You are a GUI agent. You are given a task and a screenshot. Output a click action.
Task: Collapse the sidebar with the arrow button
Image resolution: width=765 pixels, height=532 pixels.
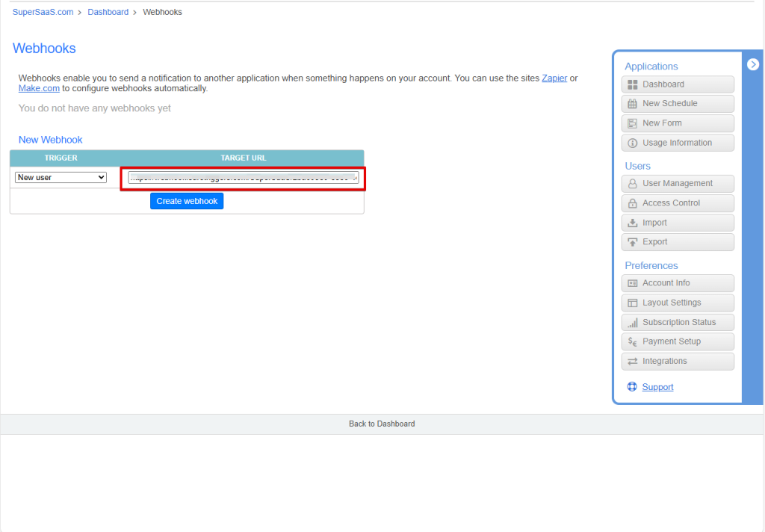click(752, 64)
